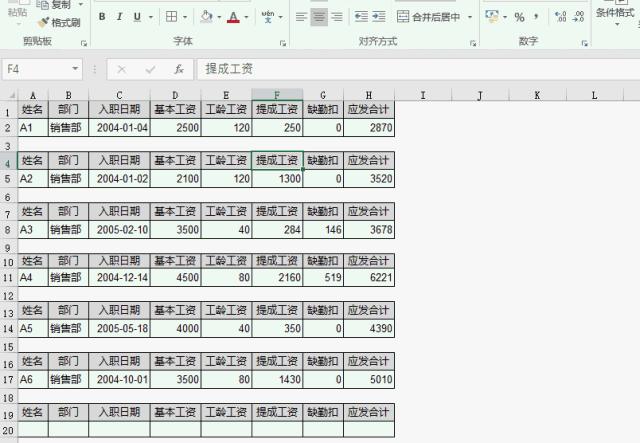Expand the borders dropdown arrow
640x443 pixels.
185,17
